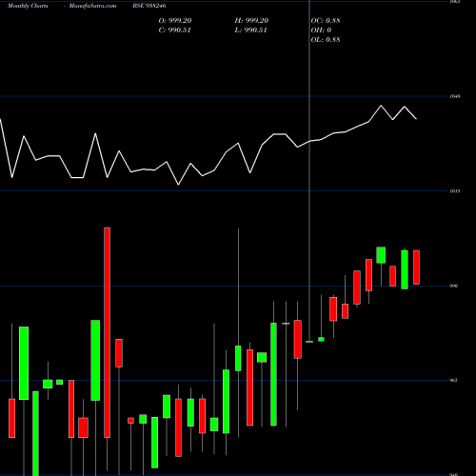Select the high value 'H: 999.20'

[251, 20]
